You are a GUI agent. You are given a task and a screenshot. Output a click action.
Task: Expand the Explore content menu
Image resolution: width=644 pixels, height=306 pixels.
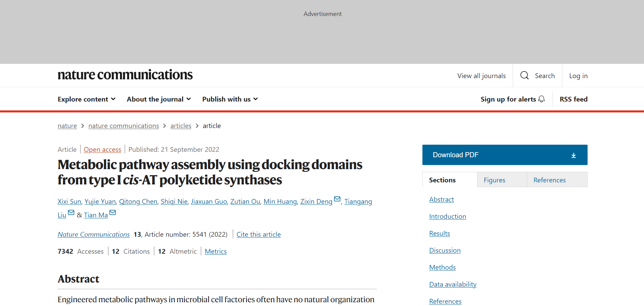tap(86, 99)
